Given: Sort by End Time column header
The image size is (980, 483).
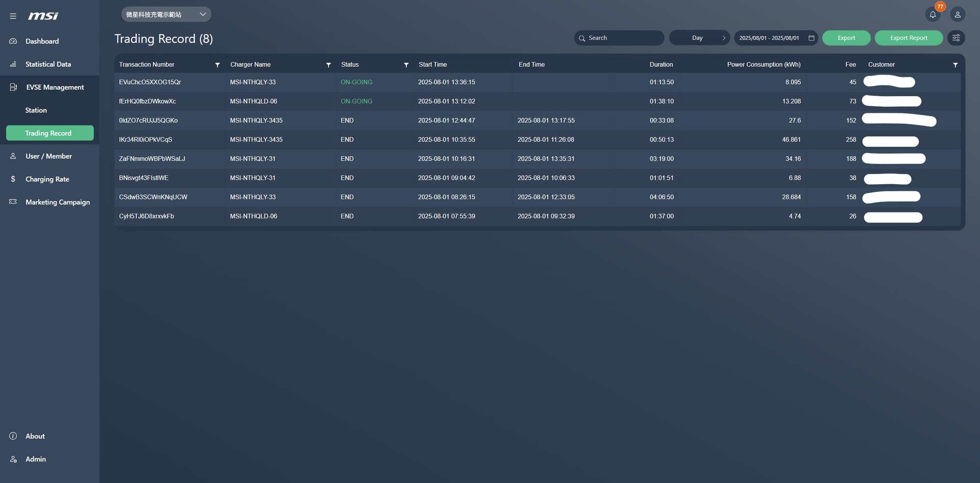Looking at the screenshot, I should 531,64.
